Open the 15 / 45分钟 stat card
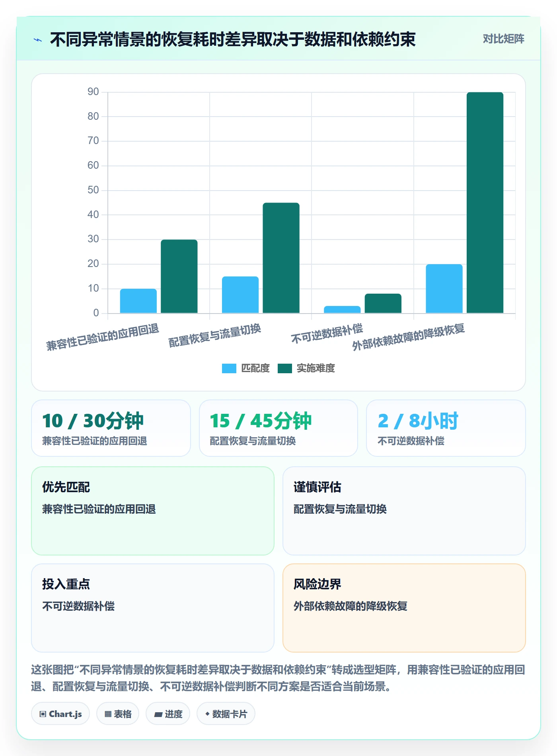This screenshot has height=756, width=557. [x=278, y=428]
